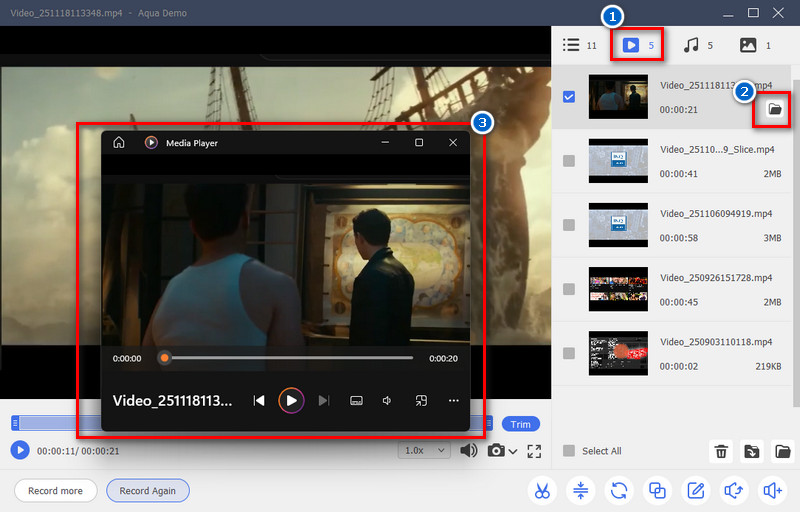Image resolution: width=800 pixels, height=512 pixels.
Task: Open the output folder icon at bottom right
Action: pos(782,451)
